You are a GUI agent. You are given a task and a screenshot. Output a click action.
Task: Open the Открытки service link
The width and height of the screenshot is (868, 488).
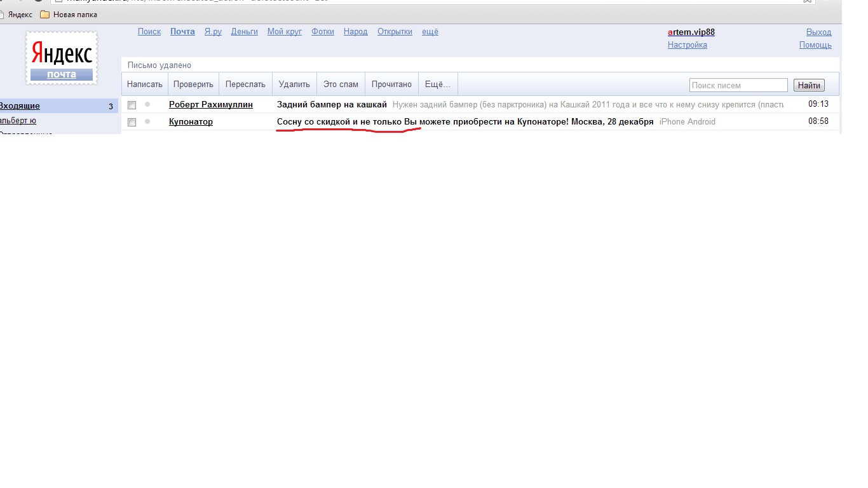coord(395,32)
